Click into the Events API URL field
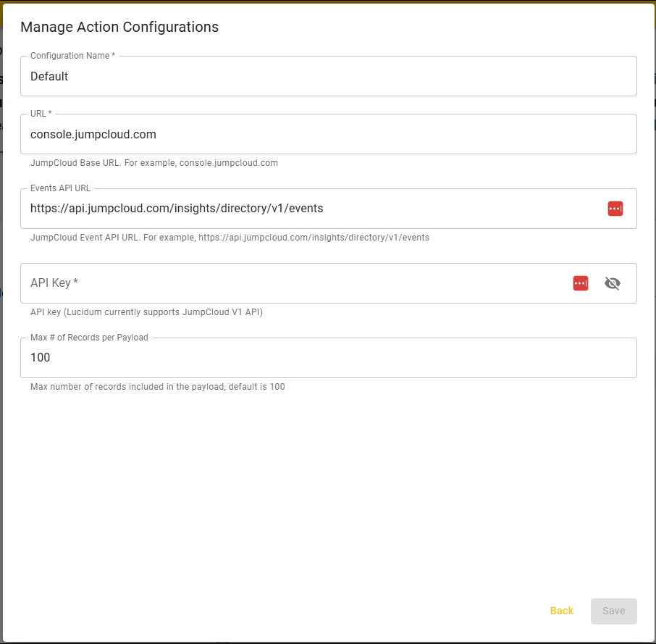Viewport: 656px width, 644px height. click(329, 209)
